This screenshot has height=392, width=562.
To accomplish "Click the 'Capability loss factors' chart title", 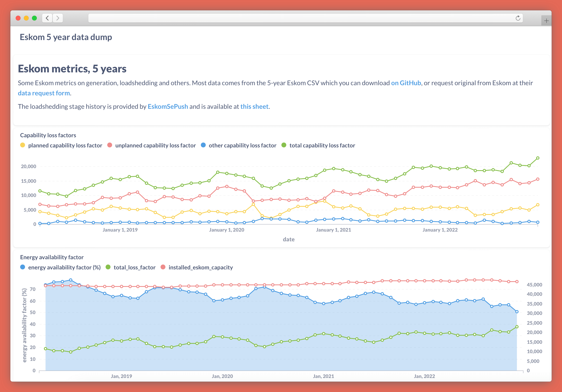I will tap(48, 135).
